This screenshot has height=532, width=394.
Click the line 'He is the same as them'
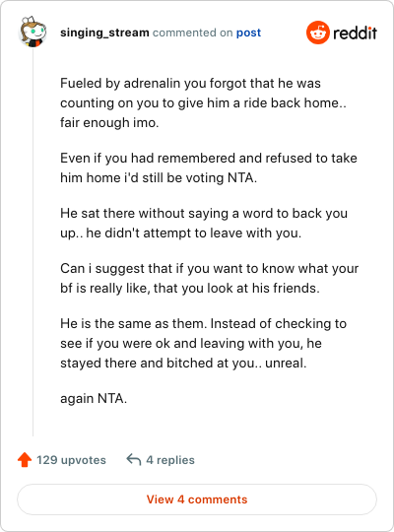(203, 324)
